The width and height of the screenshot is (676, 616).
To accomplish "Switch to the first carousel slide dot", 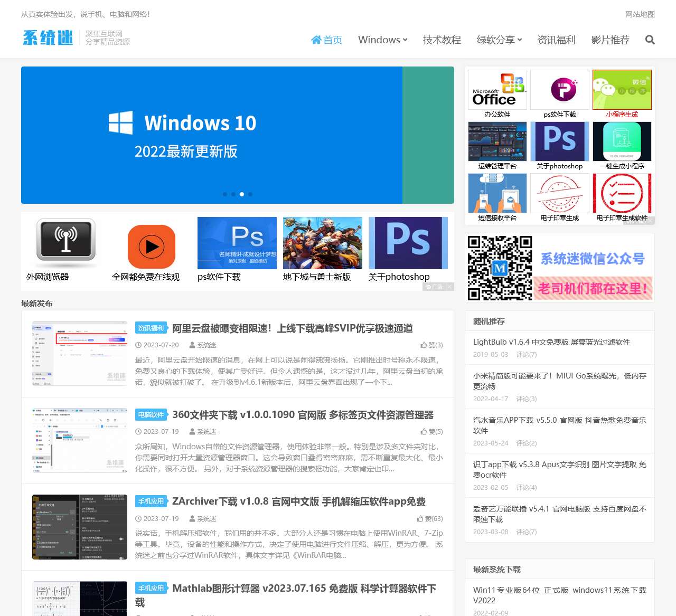I will click(225, 194).
